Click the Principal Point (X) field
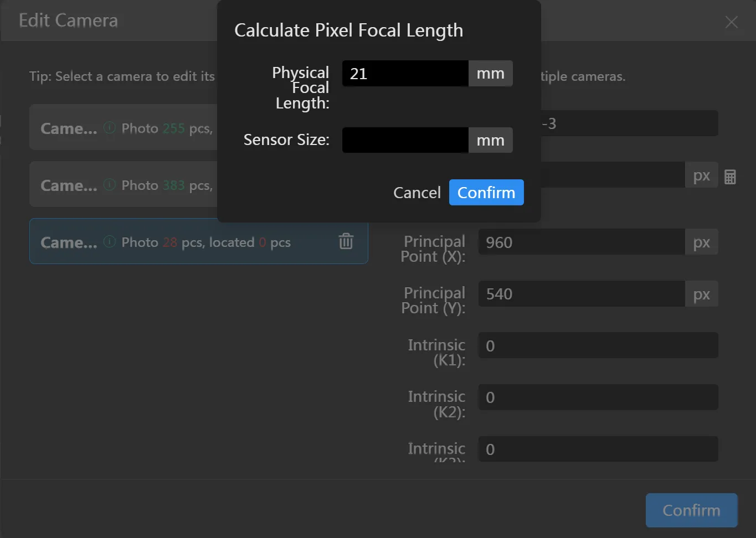This screenshot has width=756, height=538. point(581,242)
